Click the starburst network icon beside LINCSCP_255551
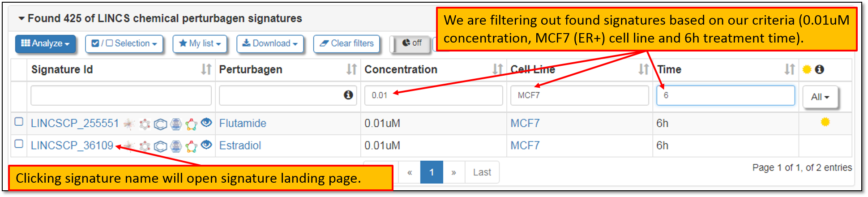 pyautogui.click(x=129, y=124)
